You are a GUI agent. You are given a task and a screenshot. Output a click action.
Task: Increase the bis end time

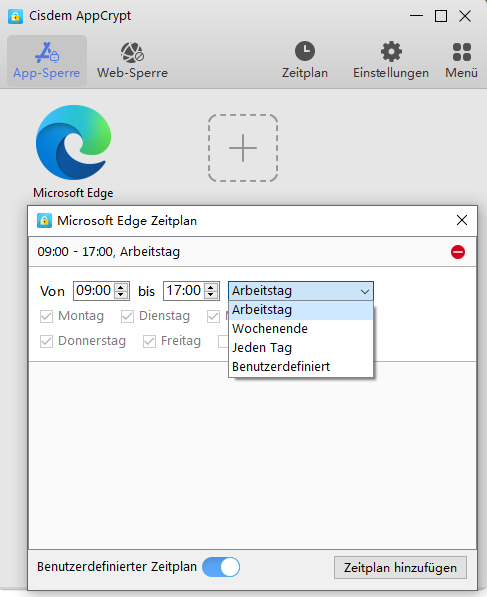pos(211,287)
